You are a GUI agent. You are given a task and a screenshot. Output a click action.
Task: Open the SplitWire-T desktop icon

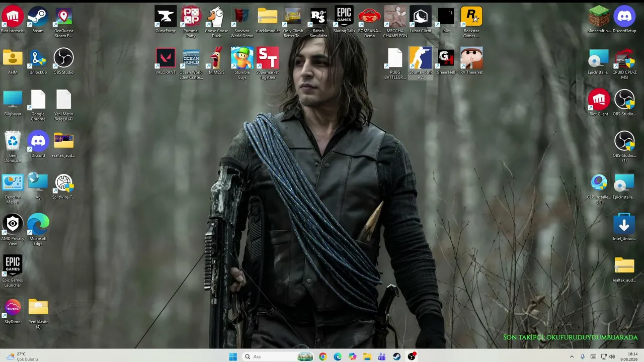63,187
